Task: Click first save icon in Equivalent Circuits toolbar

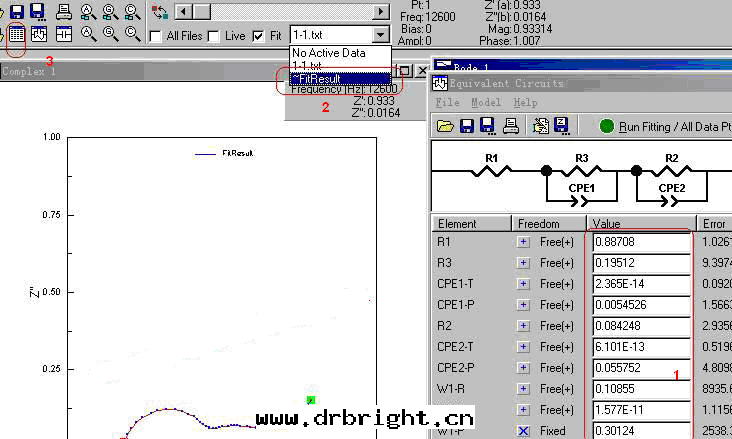Action: [x=466, y=126]
